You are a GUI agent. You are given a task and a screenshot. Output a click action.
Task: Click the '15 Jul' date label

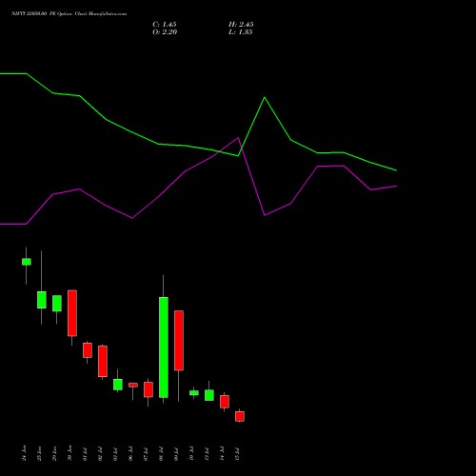point(238,454)
